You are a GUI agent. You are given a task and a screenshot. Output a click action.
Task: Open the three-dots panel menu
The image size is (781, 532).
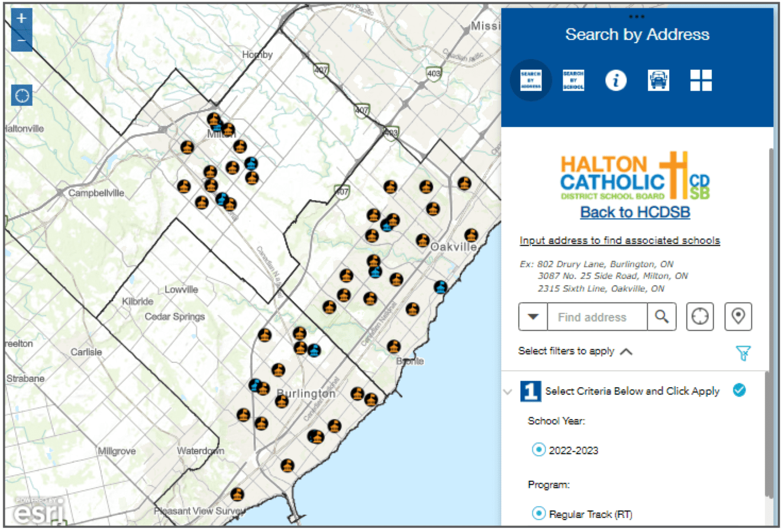637,16
